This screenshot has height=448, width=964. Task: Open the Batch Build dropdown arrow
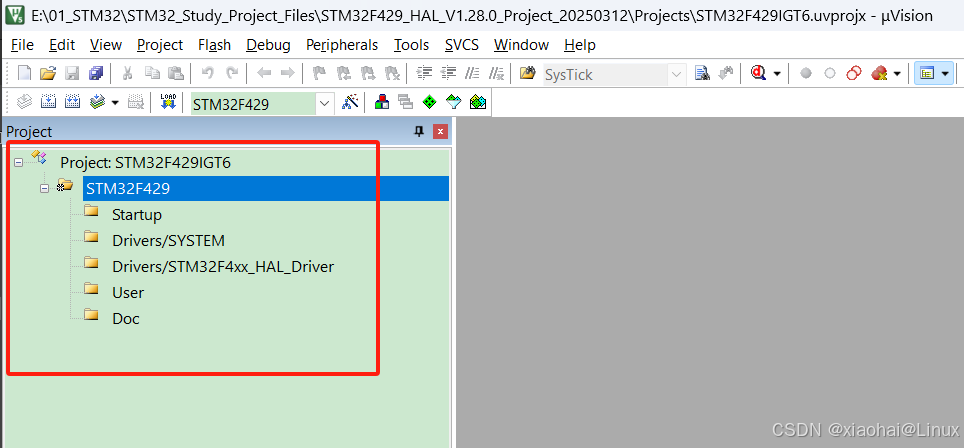115,102
